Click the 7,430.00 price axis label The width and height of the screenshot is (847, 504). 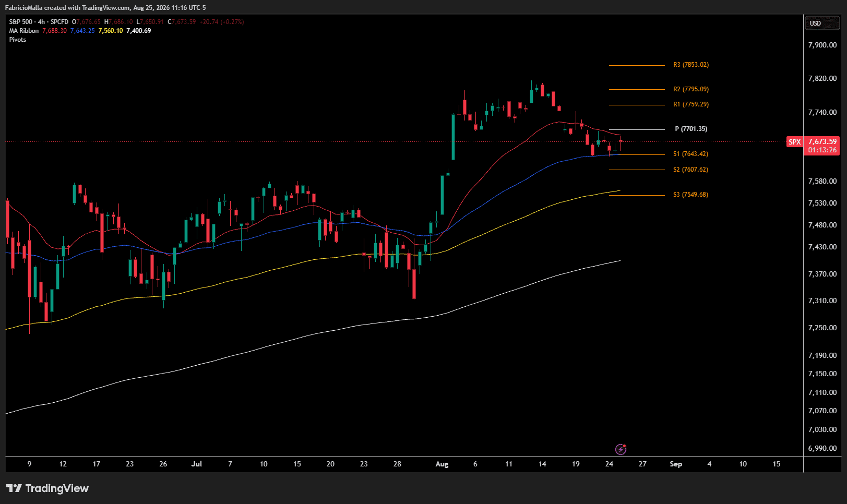coord(822,247)
